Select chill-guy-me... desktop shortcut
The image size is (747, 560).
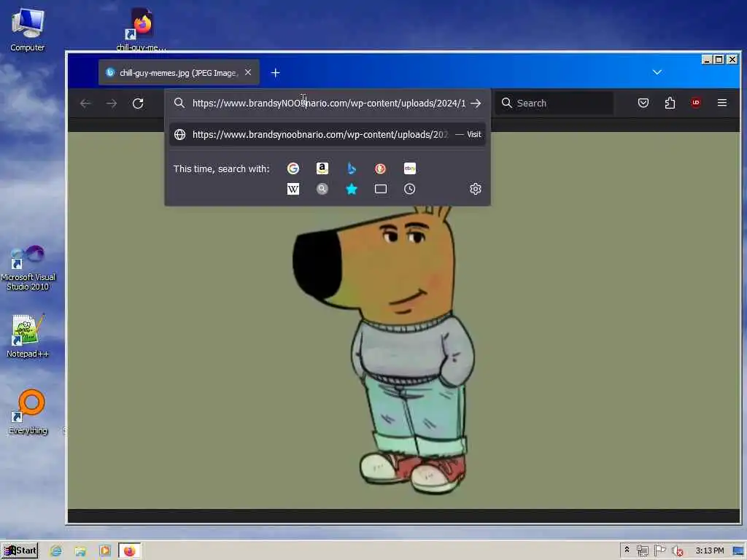point(142,29)
